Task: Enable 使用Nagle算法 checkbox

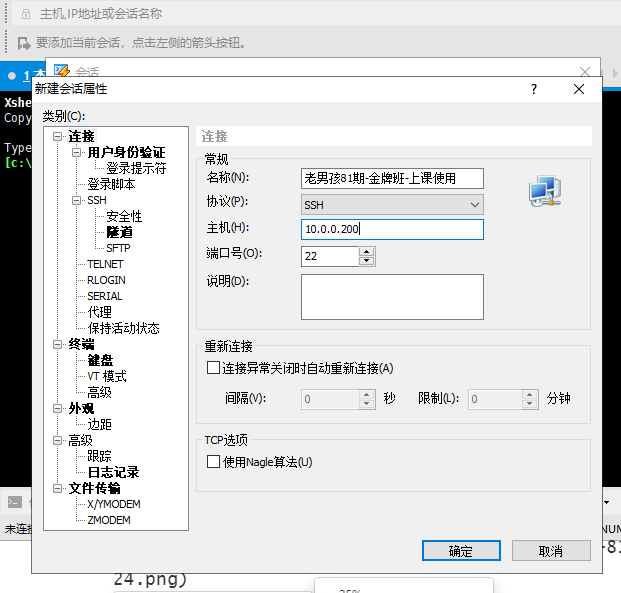Action: pos(213,461)
